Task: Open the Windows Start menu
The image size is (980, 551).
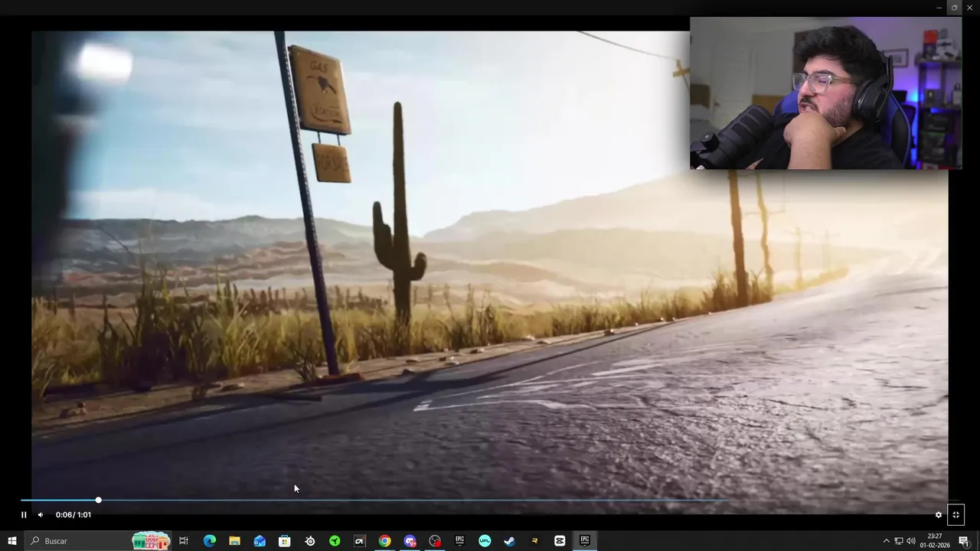Action: (x=11, y=541)
